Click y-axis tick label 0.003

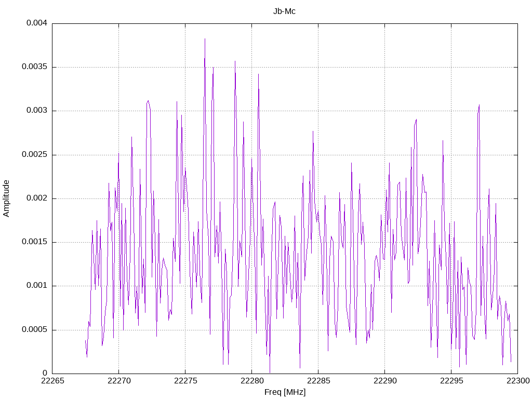tap(37, 111)
